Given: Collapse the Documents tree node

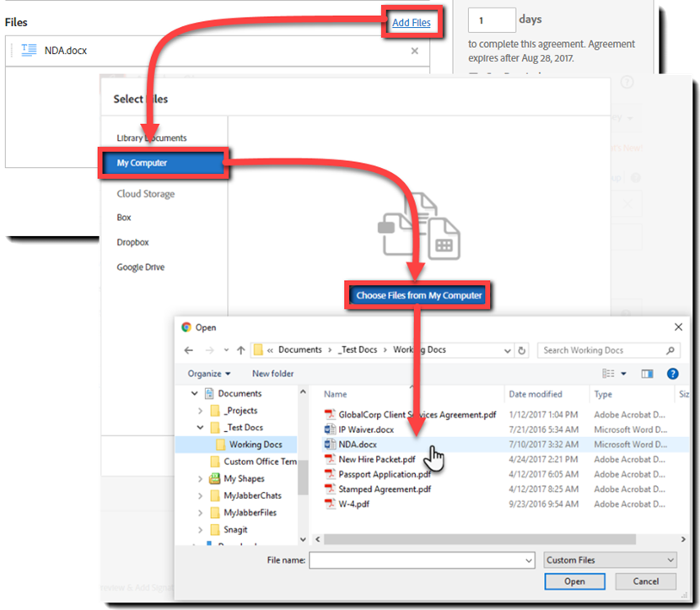Looking at the screenshot, I should [195, 393].
